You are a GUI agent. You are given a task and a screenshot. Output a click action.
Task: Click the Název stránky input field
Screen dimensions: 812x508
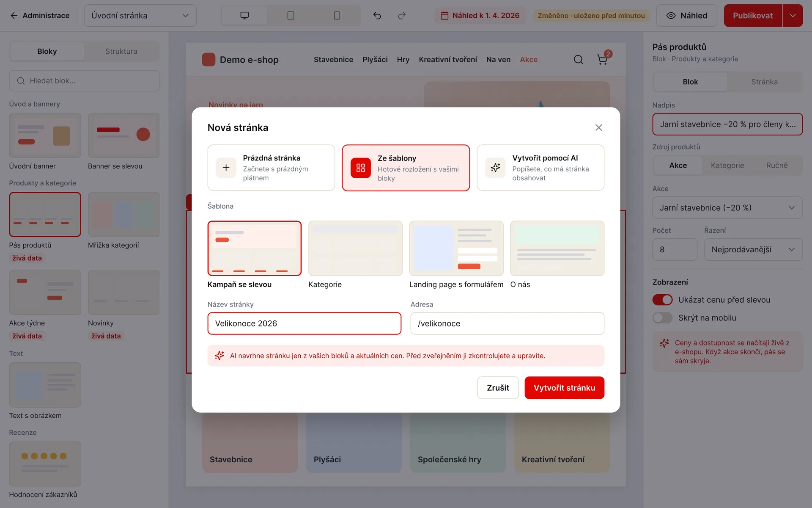[x=304, y=323]
